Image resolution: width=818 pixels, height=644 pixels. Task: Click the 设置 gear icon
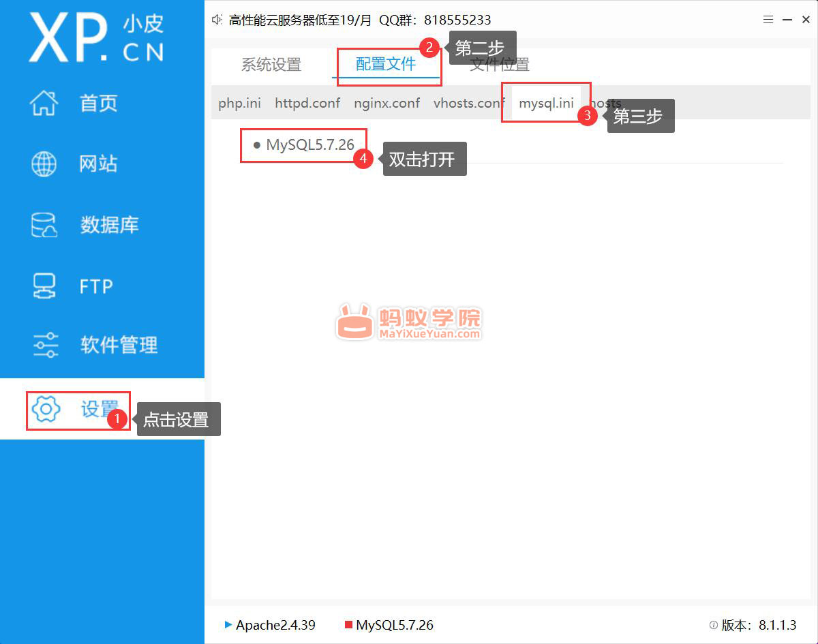pos(46,409)
